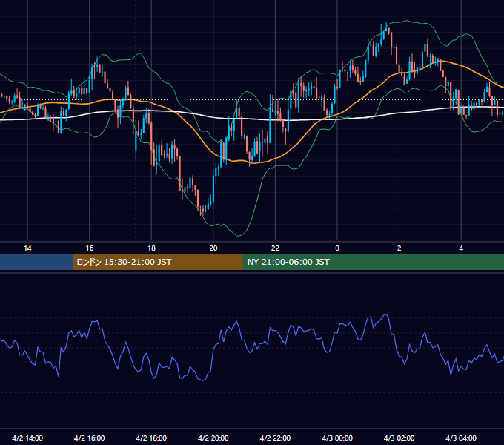The width and height of the screenshot is (504, 445).
Task: Click the 4/2 14:00 date label
Action: [x=27, y=438]
